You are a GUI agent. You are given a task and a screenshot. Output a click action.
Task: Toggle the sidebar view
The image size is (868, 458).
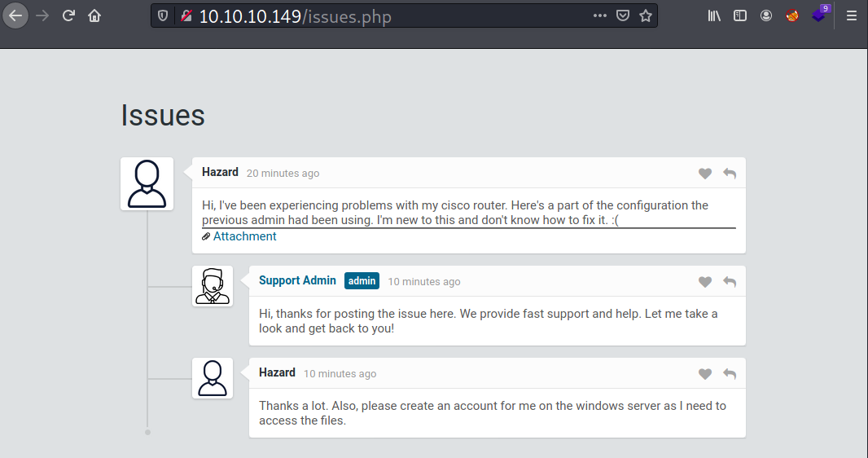click(x=740, y=15)
